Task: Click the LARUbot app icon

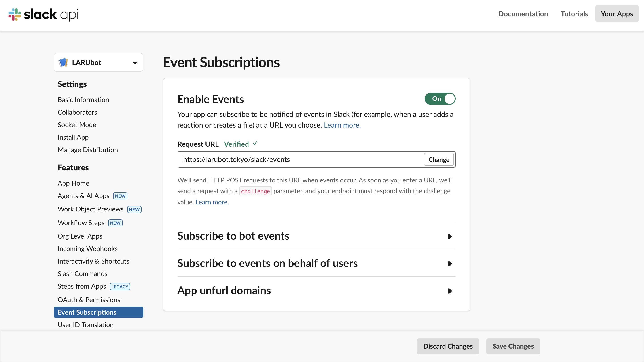Action: click(63, 62)
